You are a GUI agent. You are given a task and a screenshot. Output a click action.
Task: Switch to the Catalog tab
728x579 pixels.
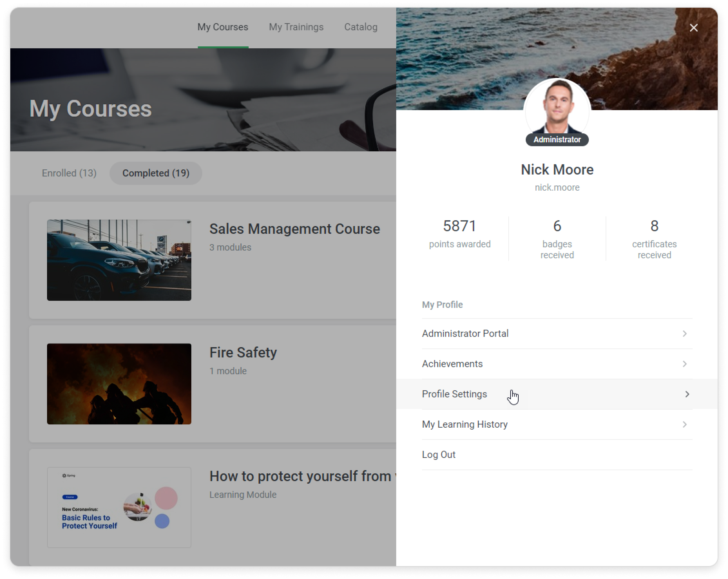coord(361,27)
